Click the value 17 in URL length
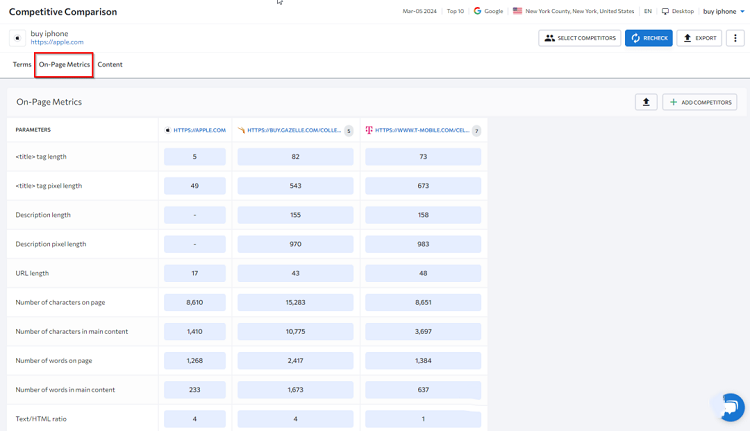Image resolution: width=750 pixels, height=431 pixels. click(195, 273)
